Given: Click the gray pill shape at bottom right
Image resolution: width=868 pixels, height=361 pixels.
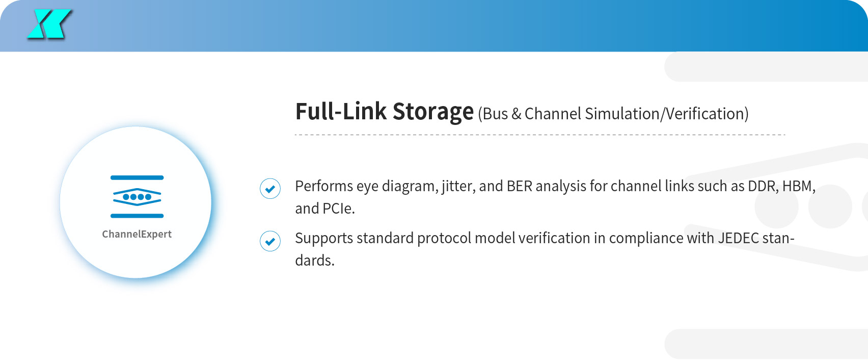Looking at the screenshot, I should (x=764, y=344).
